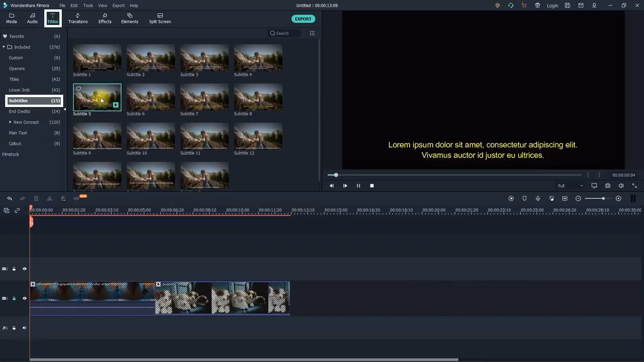Open the Help menu

(134, 6)
